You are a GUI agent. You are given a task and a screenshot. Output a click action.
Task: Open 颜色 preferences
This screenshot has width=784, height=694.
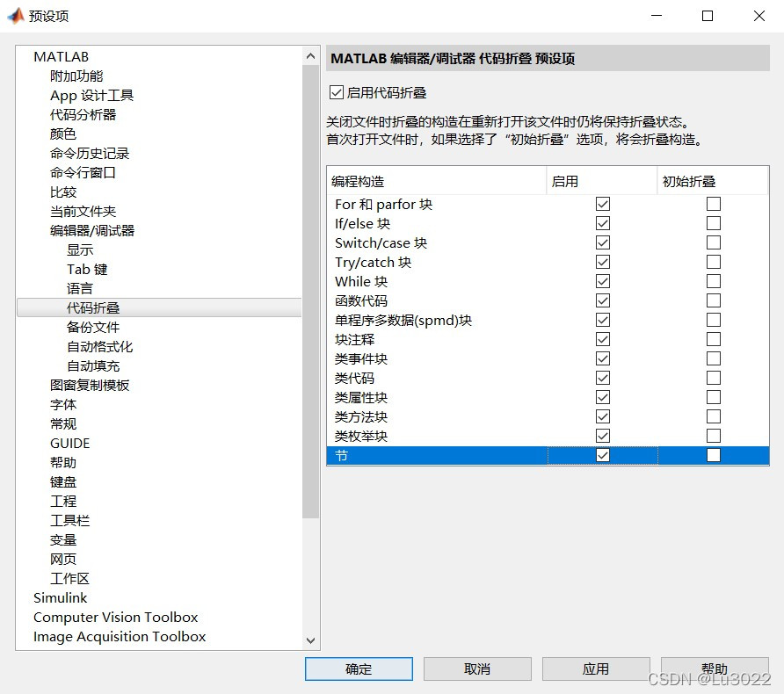[63, 134]
